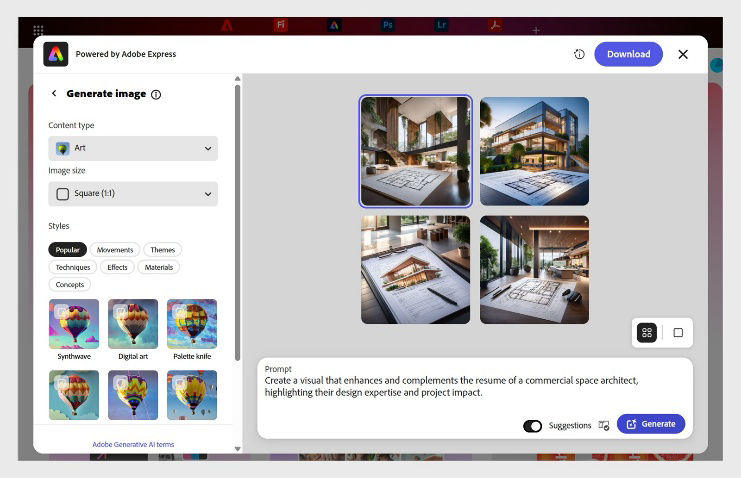Image resolution: width=741 pixels, height=478 pixels.
Task: Select the floor plan by window image
Action: [534, 270]
